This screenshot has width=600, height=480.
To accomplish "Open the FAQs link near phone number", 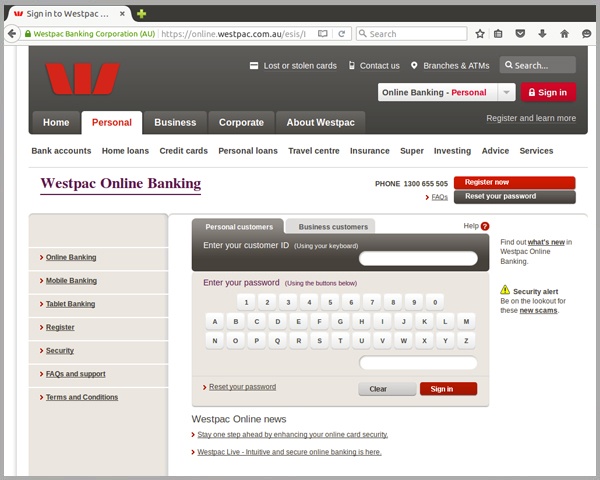I will click(x=439, y=197).
